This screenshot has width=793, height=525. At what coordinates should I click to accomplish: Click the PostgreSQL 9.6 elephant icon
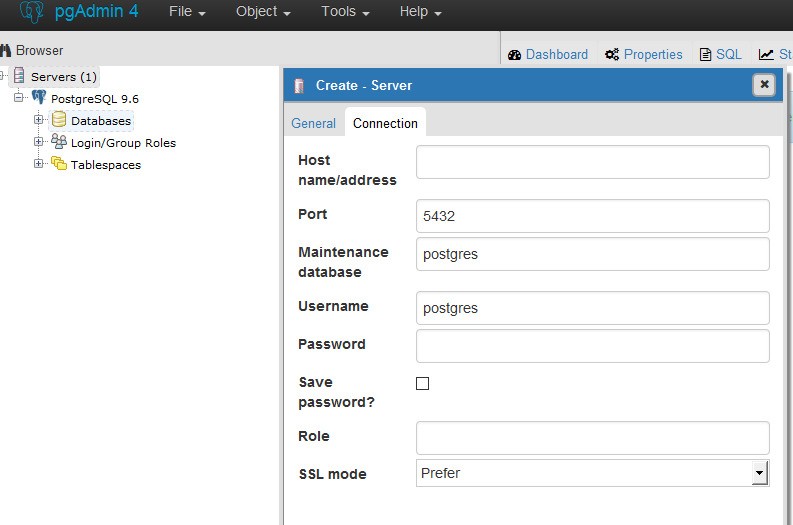[39, 97]
